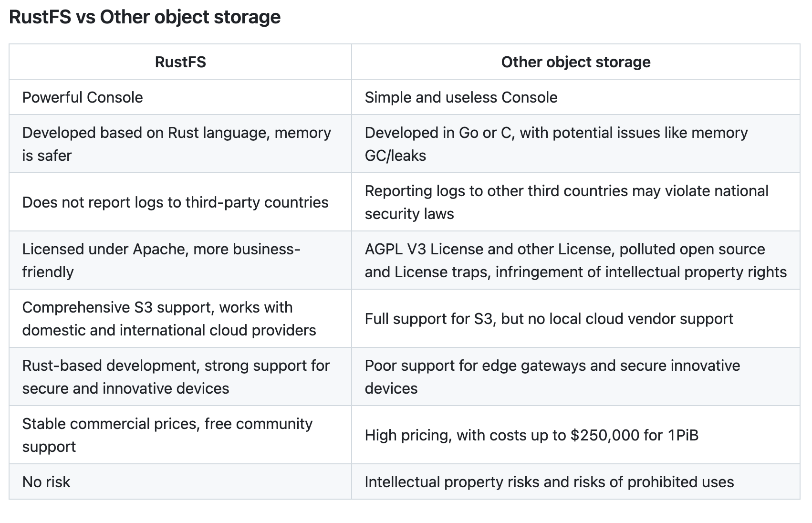Click the 'Intellectual property risks' cell
812x523 pixels.
point(576,482)
